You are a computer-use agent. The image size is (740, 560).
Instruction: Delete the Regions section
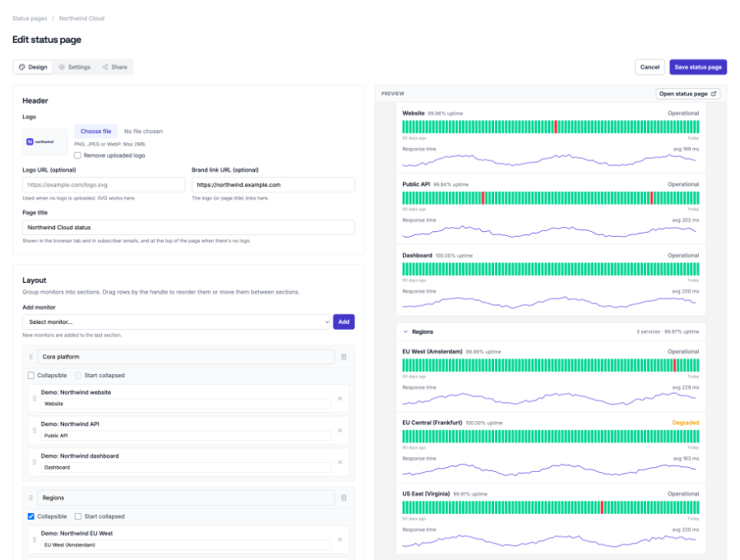click(344, 498)
